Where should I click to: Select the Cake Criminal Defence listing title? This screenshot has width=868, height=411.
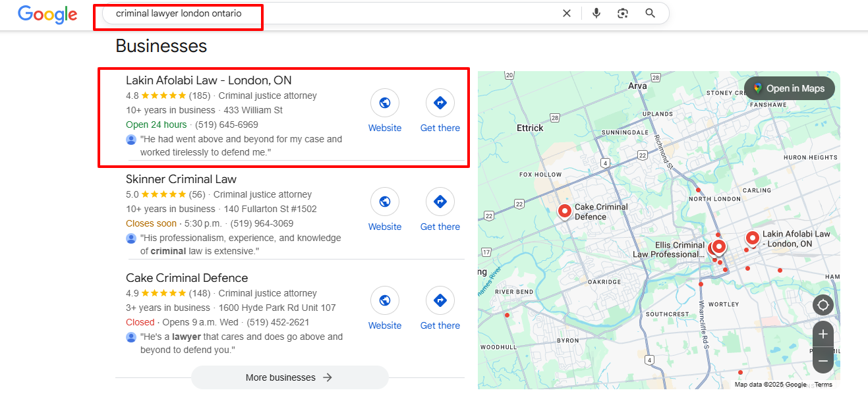tap(187, 278)
